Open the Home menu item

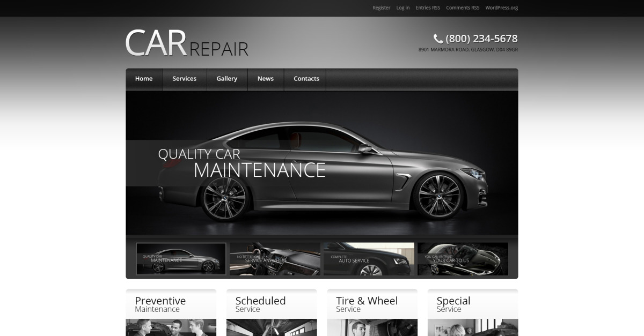144,79
